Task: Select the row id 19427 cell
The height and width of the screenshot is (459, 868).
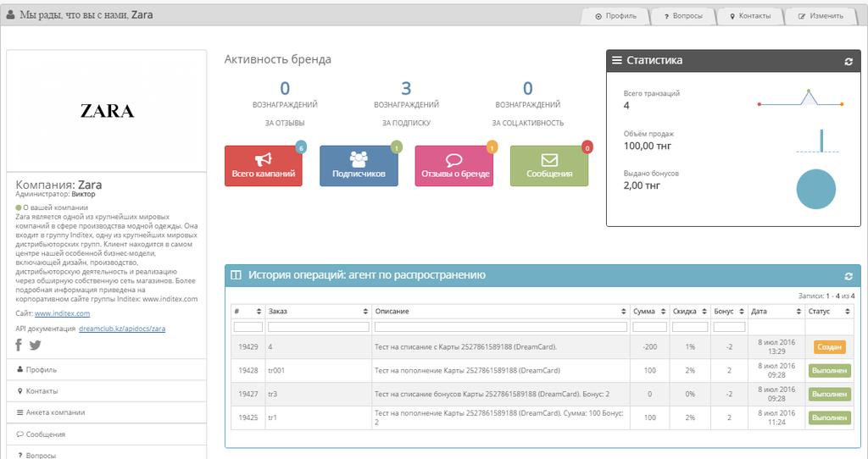Action: pos(248,395)
